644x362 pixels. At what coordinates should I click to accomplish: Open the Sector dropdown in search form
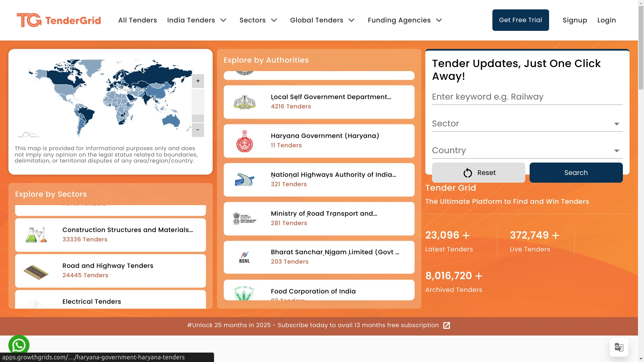point(527,124)
